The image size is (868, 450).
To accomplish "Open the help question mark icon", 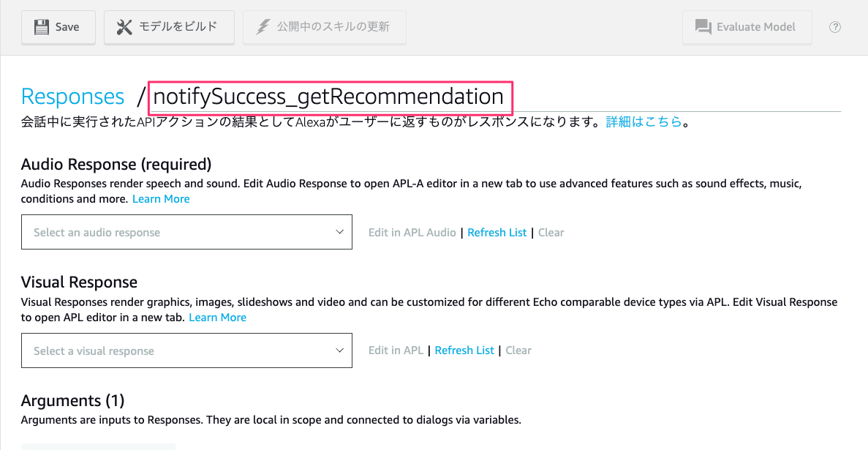I will tap(835, 27).
